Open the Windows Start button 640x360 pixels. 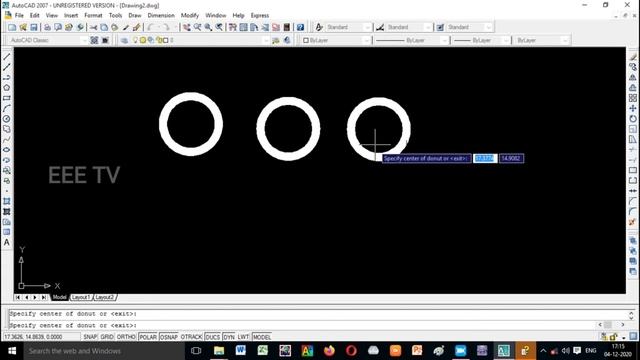click(12, 351)
